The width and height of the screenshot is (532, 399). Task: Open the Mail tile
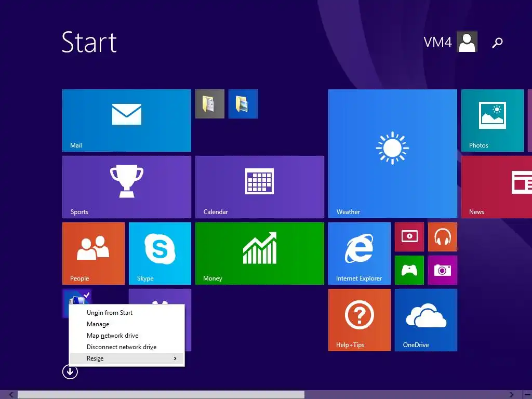127,121
